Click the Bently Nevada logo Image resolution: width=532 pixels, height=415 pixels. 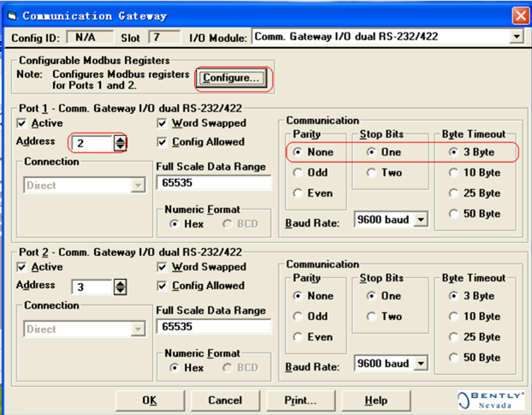[x=491, y=400]
